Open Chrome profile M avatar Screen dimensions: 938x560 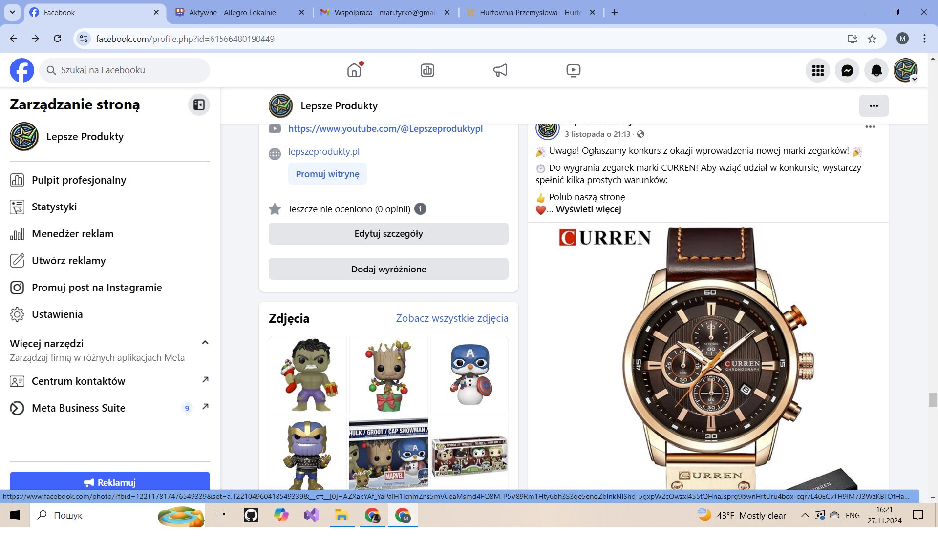click(x=902, y=39)
